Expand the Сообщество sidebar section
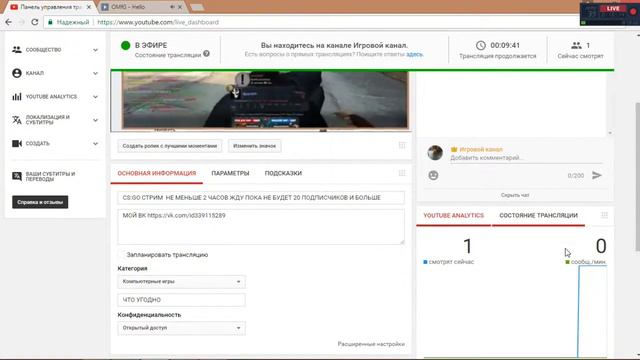640x360 pixels. pyautogui.click(x=95, y=50)
